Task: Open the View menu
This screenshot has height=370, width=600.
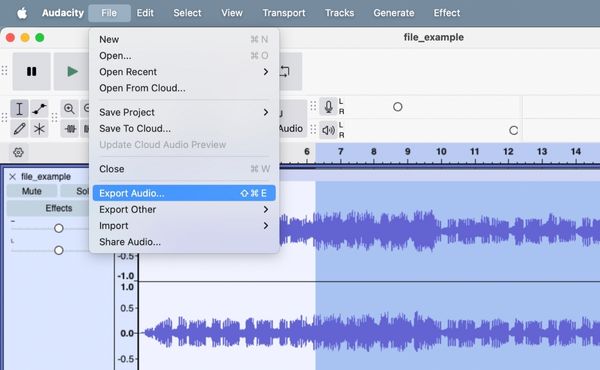Action: 232,13
